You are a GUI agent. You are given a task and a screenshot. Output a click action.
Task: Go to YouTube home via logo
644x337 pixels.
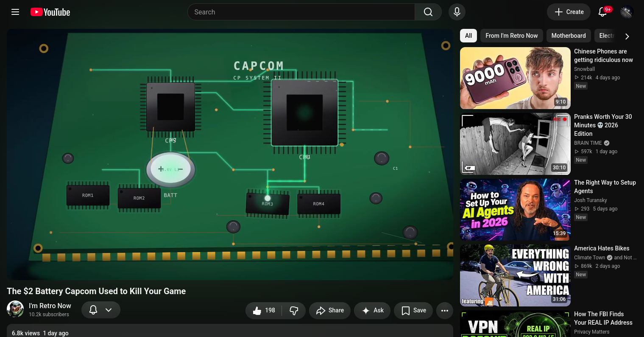pyautogui.click(x=50, y=12)
